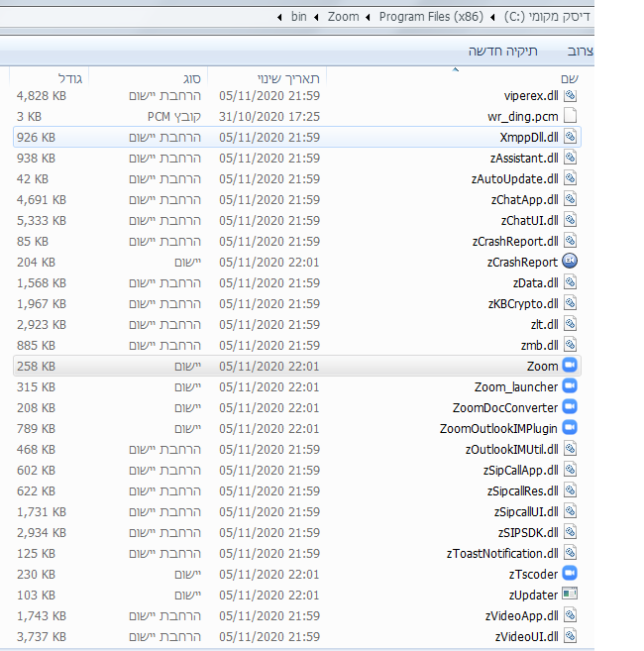Open the bin breadcrumb segment

coord(298,17)
